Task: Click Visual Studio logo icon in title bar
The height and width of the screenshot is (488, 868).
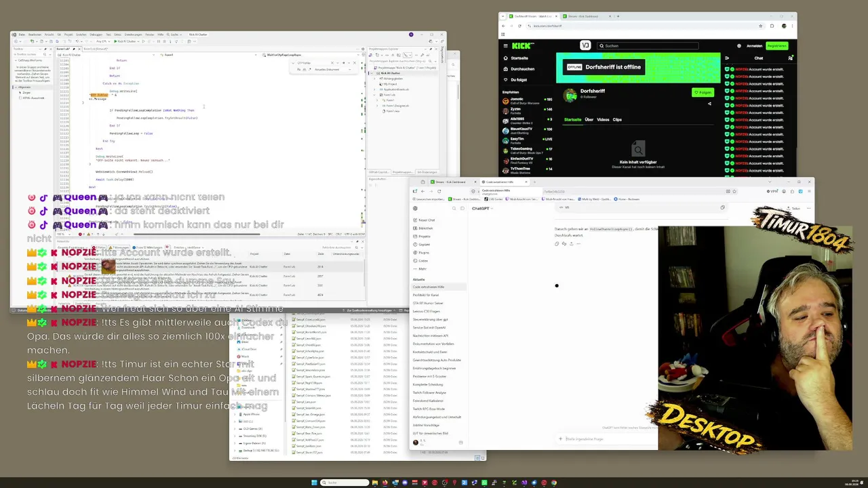Action: coord(14,35)
